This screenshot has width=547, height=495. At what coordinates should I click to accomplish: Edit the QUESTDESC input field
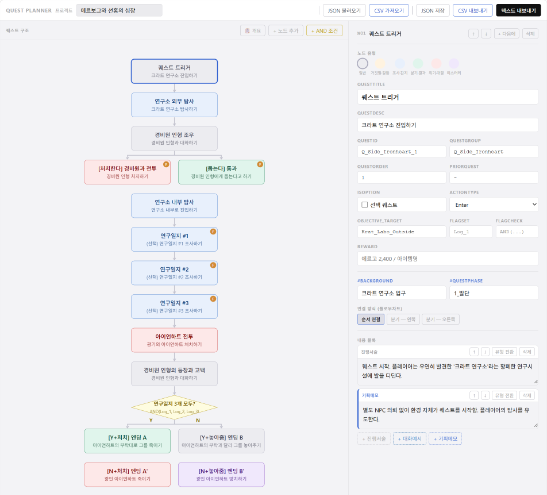pyautogui.click(x=448, y=125)
